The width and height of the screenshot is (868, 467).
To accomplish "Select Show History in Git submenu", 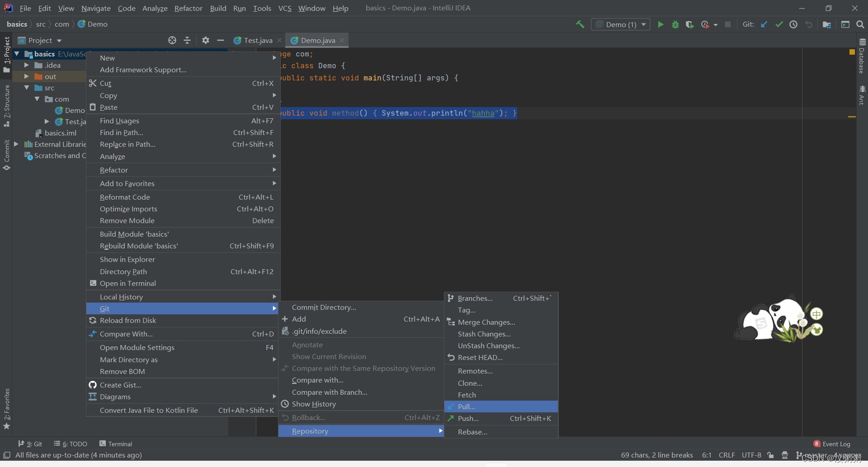I will (361, 404).
